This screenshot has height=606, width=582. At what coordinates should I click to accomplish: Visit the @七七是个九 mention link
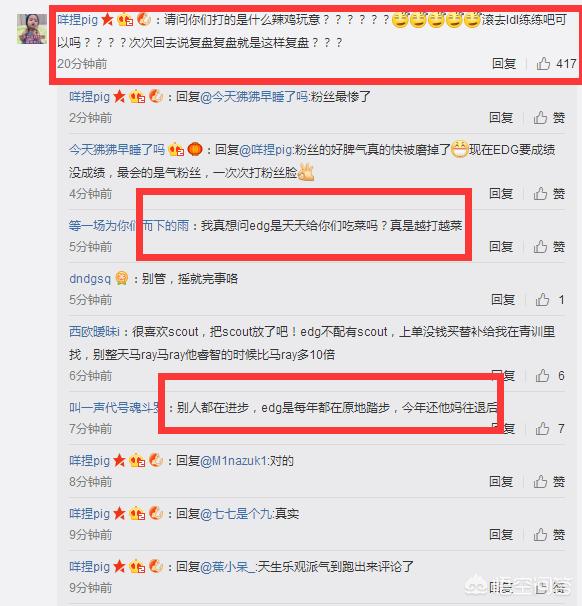[x=237, y=514]
